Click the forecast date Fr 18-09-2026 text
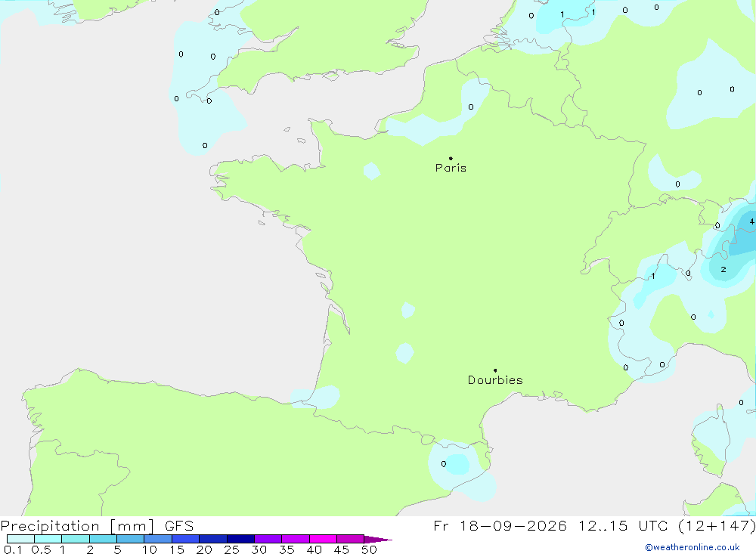Viewport: 756px width, 554px height. coord(500,525)
